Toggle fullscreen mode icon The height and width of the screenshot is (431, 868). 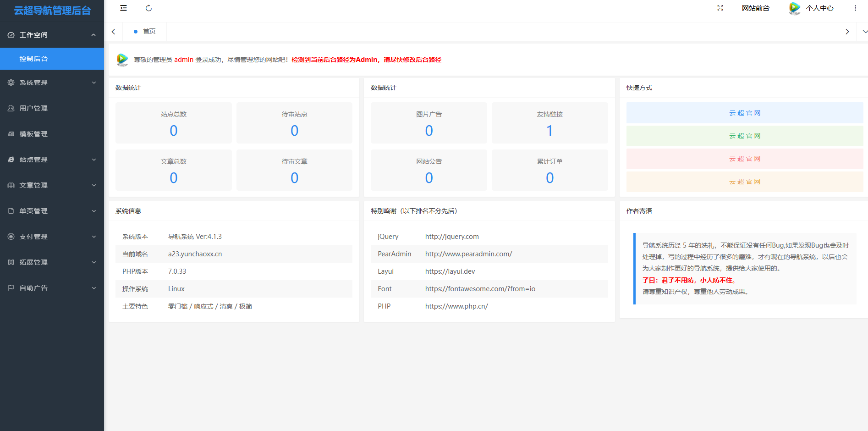coord(720,8)
